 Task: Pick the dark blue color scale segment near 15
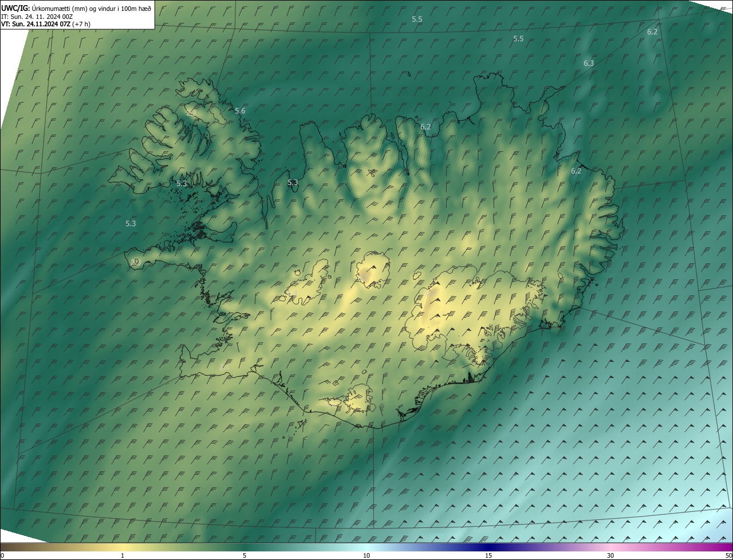pos(488,547)
